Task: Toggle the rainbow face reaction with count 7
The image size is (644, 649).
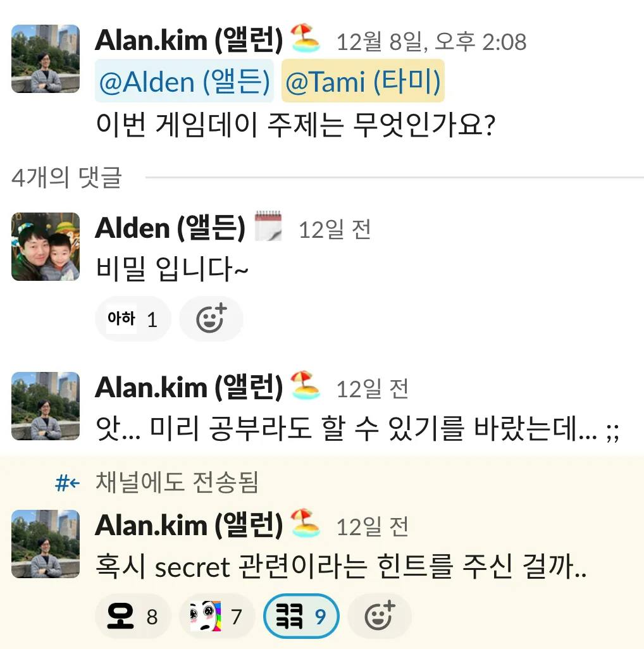Action: click(x=217, y=616)
